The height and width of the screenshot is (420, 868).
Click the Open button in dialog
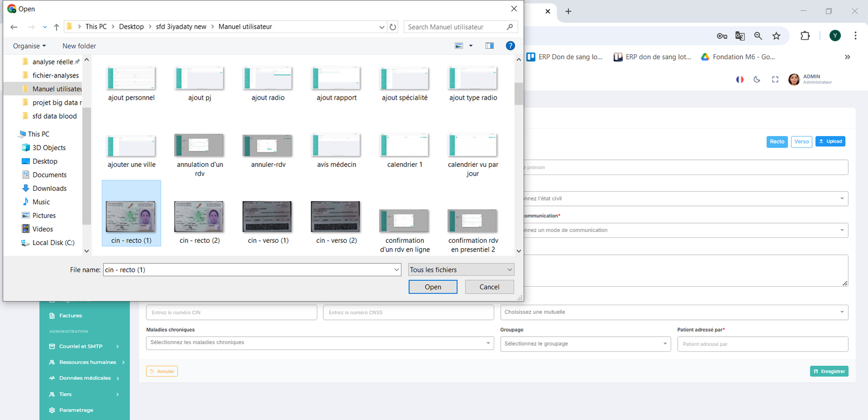click(x=432, y=287)
